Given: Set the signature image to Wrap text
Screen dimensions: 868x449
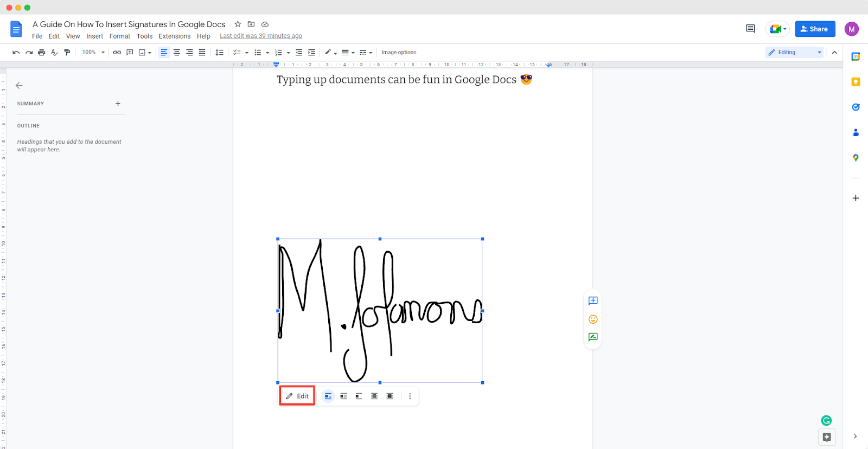Looking at the screenshot, I should point(343,396).
